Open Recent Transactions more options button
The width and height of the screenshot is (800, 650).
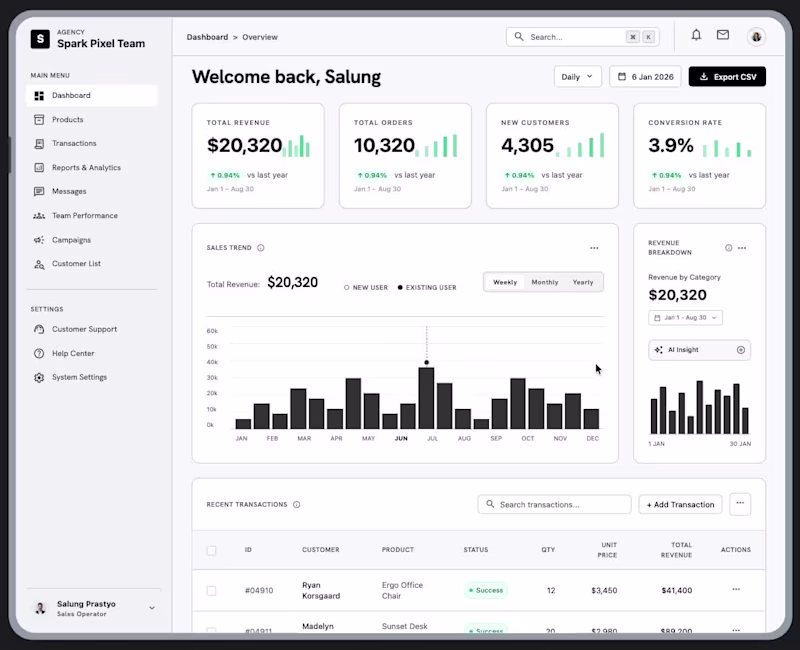tap(740, 504)
